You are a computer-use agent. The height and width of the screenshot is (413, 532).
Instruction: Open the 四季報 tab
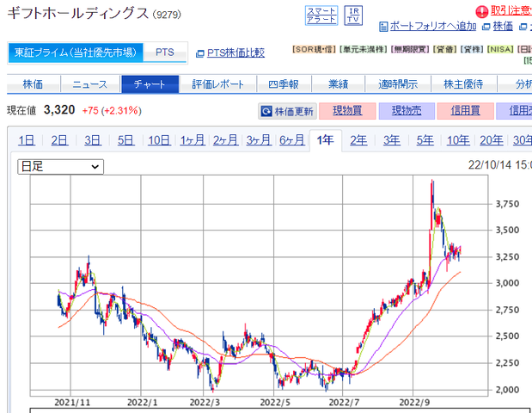pos(284,84)
